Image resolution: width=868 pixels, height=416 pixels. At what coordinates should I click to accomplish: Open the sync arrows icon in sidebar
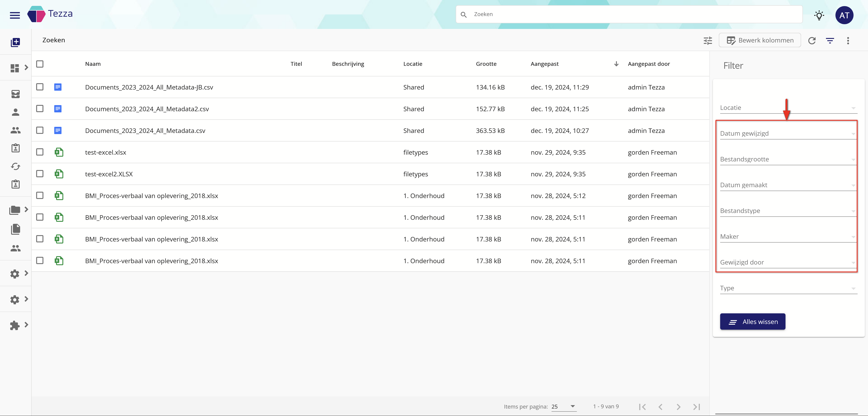(x=16, y=166)
